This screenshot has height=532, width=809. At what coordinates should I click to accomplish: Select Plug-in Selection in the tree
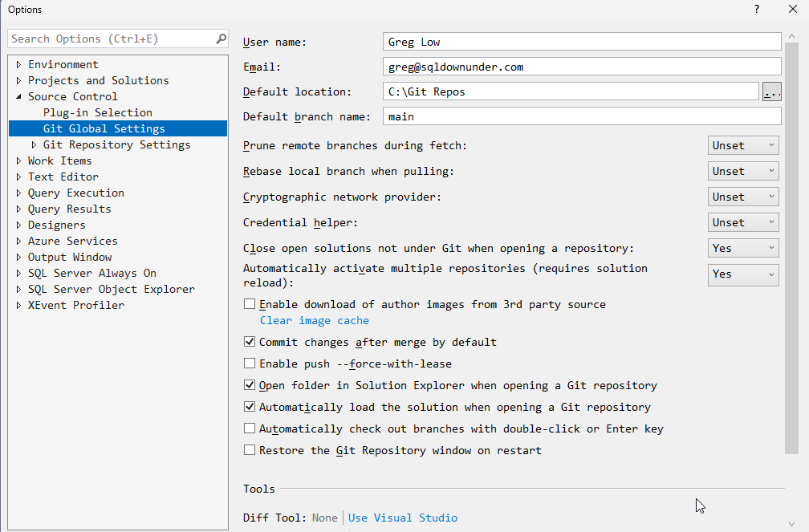[97, 113]
